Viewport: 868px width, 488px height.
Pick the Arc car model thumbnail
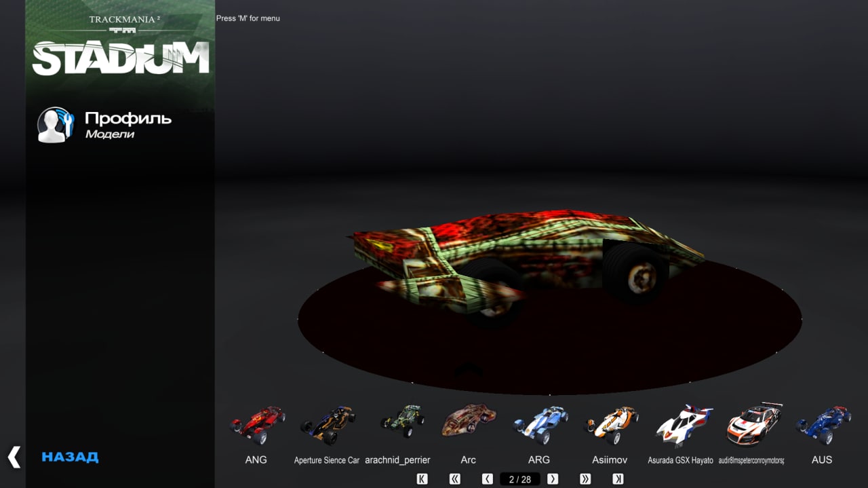469,420
